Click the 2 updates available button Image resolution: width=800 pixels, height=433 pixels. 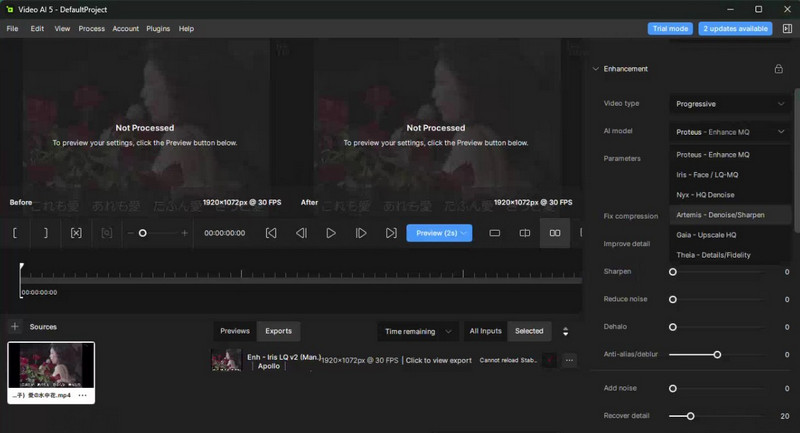coord(735,29)
